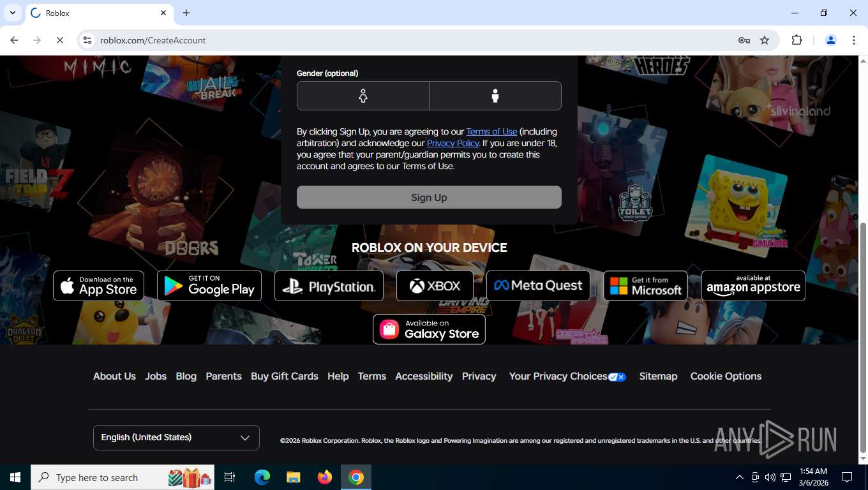Open Task View on taskbar
This screenshot has width=868, height=490.
(x=230, y=477)
